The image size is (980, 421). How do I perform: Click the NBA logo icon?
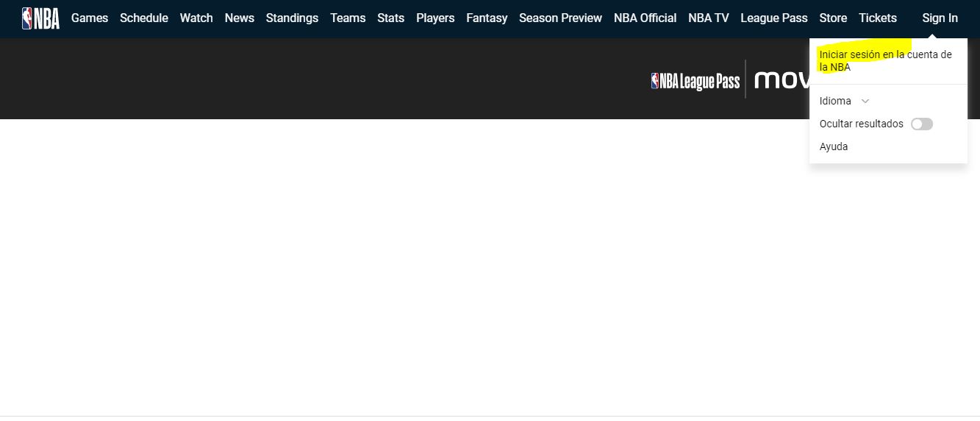pyautogui.click(x=40, y=18)
